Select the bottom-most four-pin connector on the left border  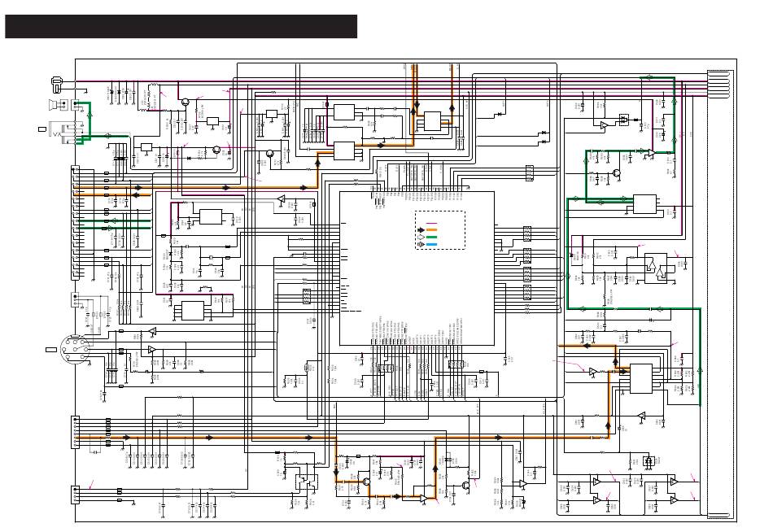75,495
